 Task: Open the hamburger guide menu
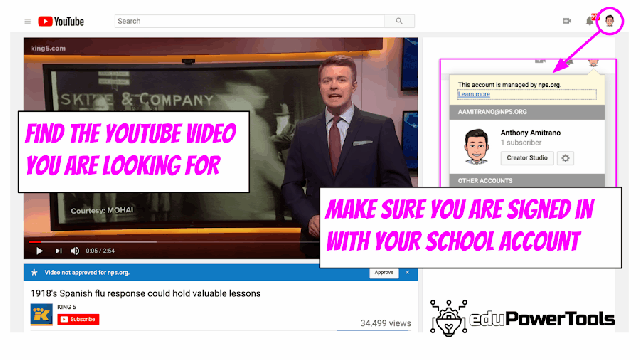point(27,22)
